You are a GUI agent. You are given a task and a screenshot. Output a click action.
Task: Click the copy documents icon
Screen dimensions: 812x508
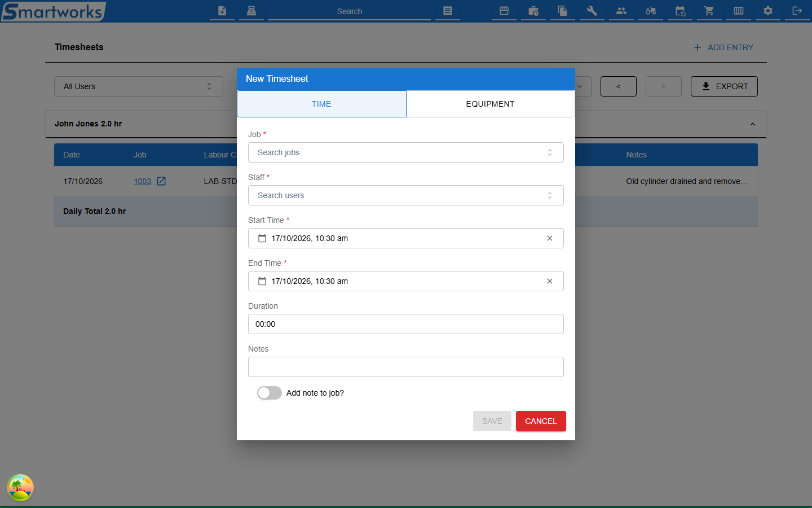tap(563, 11)
